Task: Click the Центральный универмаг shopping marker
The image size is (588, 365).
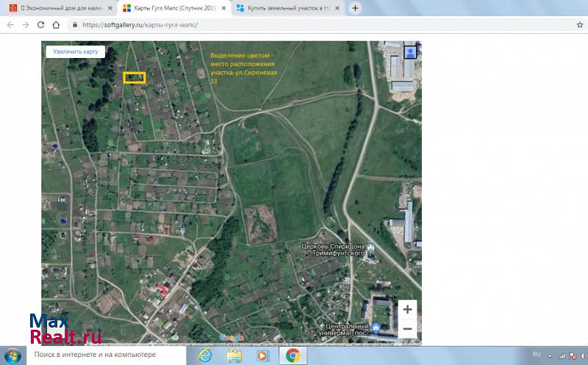Action: (376, 327)
